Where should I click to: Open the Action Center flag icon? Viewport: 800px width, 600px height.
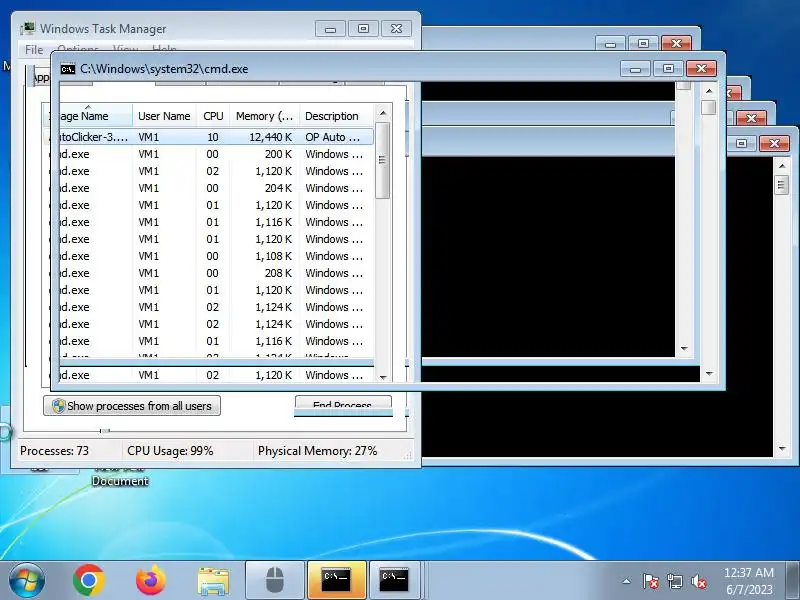tap(651, 581)
